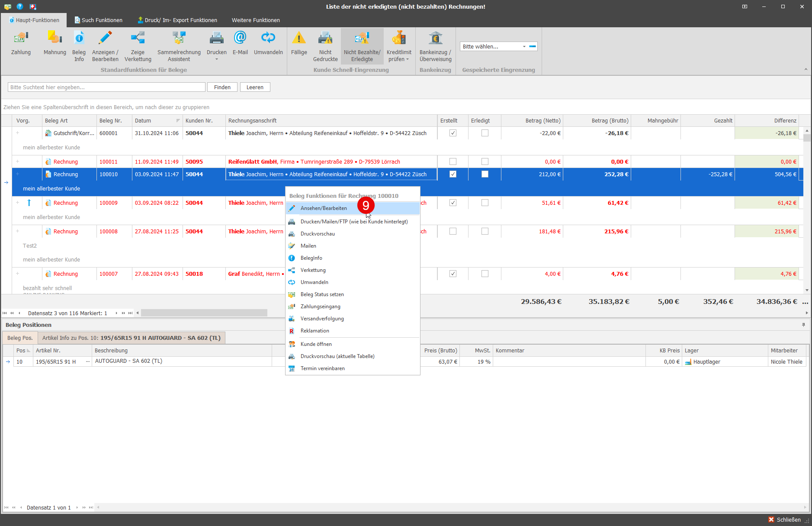
Task: Open the Drucken ribbon dropdown
Action: 217,59
